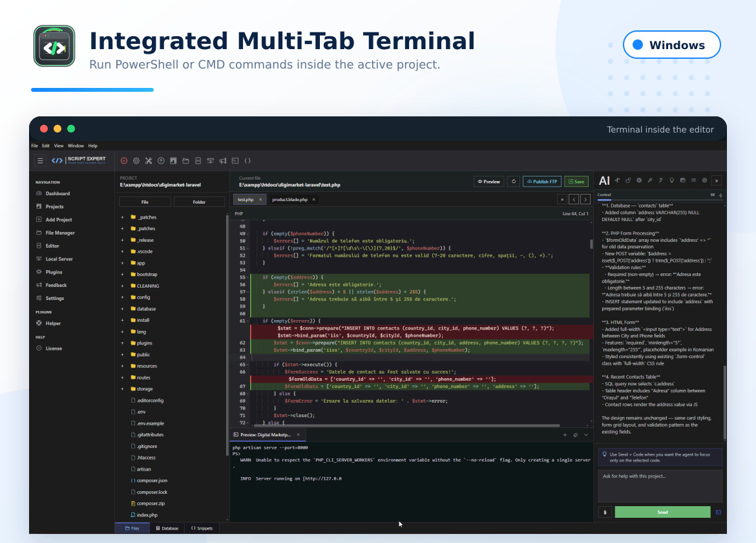Select the Files bottom tab
The width and height of the screenshot is (756, 543).
tap(132, 529)
